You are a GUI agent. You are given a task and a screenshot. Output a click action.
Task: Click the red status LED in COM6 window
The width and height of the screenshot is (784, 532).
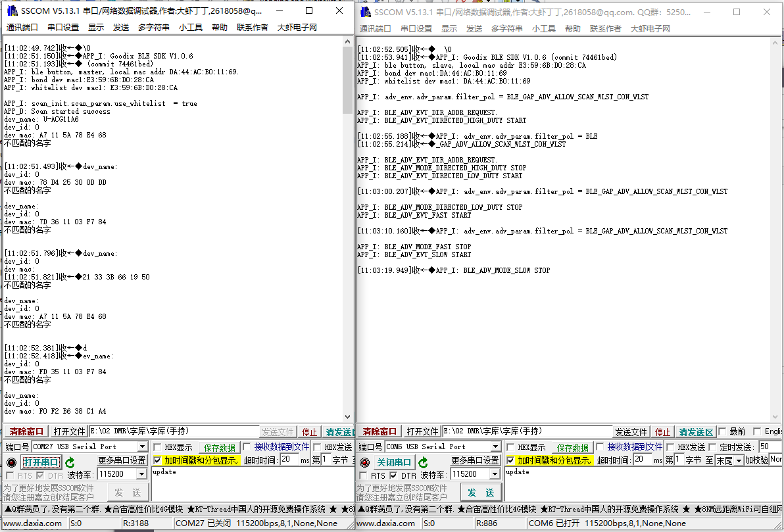click(364, 462)
